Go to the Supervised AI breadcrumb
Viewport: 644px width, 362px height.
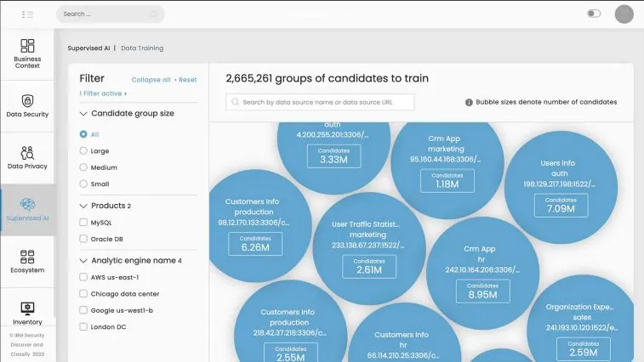(88, 48)
